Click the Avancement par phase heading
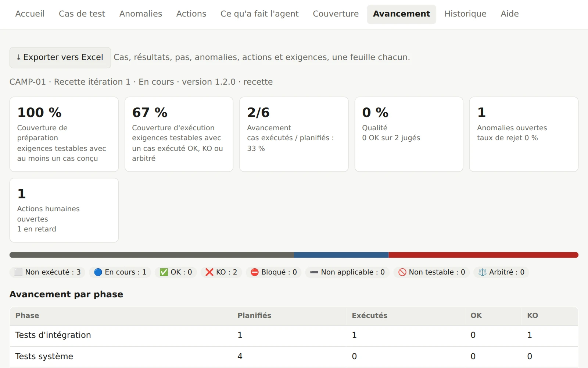Image resolution: width=588 pixels, height=368 pixels. coord(66,294)
